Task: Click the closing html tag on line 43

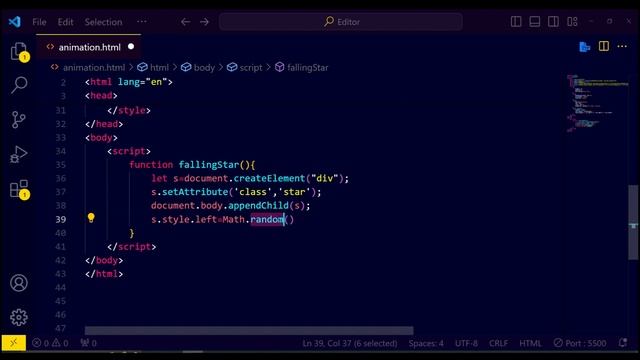Action: click(x=104, y=273)
